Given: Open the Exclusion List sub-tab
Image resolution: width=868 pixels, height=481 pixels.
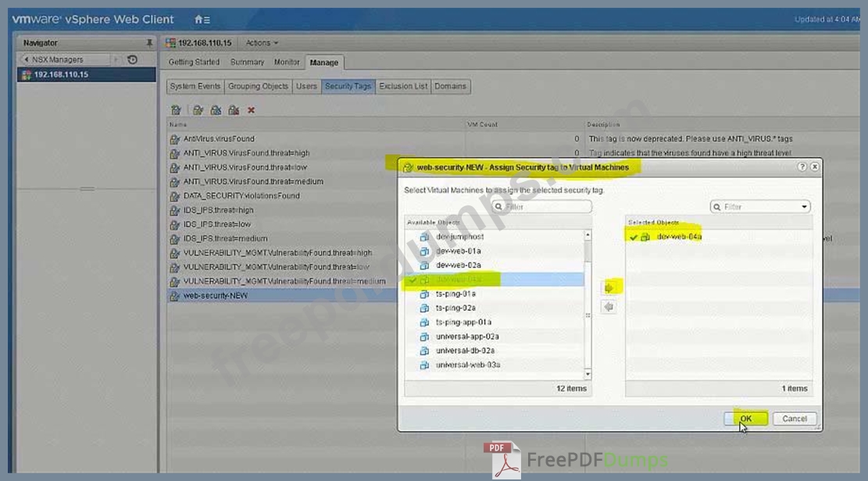Looking at the screenshot, I should click(403, 87).
